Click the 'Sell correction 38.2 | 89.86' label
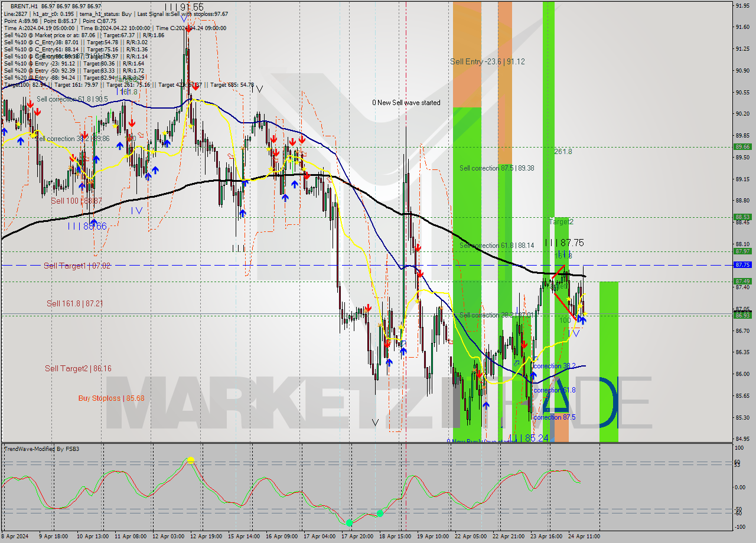Image resolution: width=756 pixels, height=543 pixels. pyautogui.click(x=72, y=139)
